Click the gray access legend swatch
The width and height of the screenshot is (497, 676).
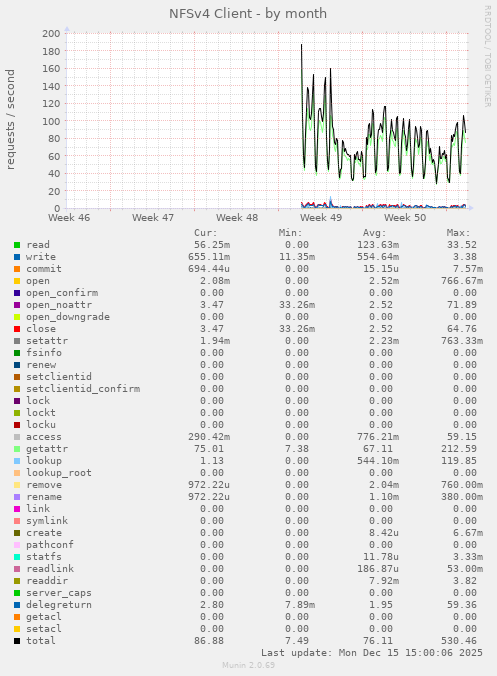[17, 437]
